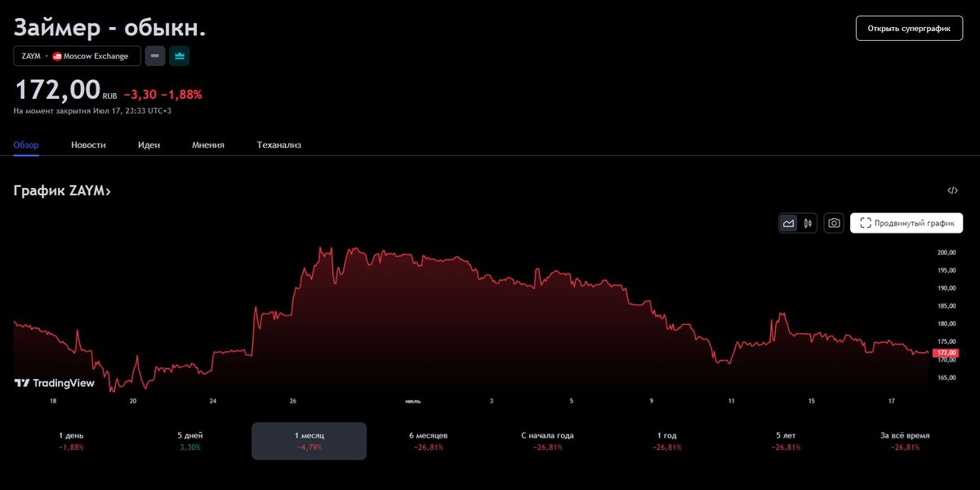This screenshot has width=980, height=490.
Task: Click the price change −3,30 −1,88% text
Action: [x=163, y=94]
